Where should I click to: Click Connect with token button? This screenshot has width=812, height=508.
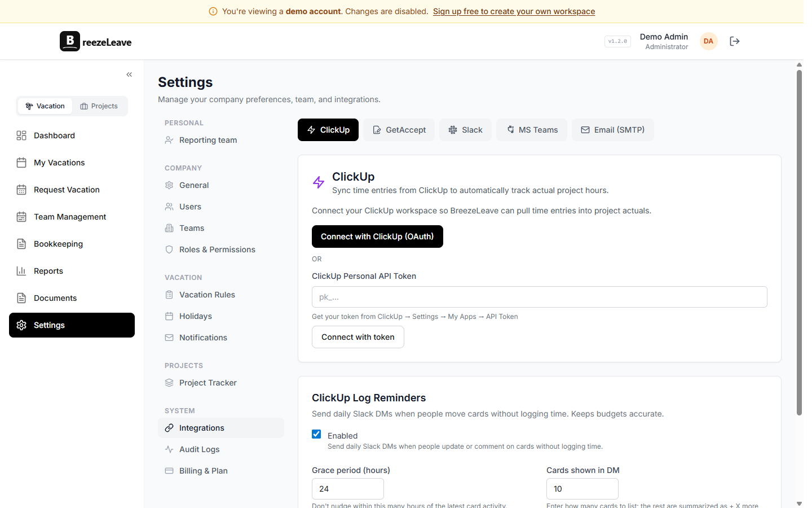pyautogui.click(x=358, y=337)
